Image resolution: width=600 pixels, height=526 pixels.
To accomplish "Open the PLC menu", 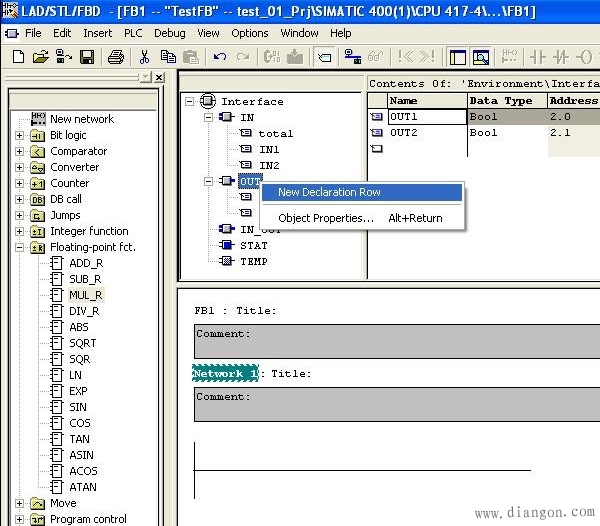I will [133, 33].
